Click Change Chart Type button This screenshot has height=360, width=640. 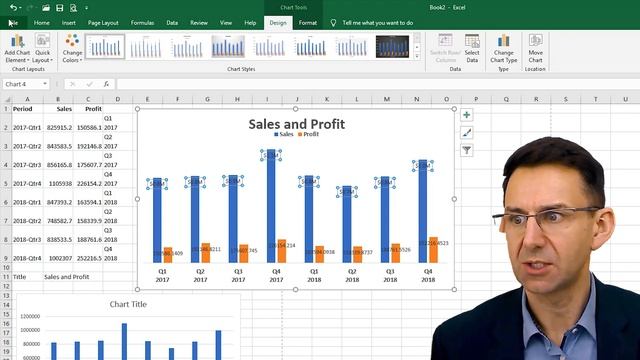[x=503, y=48]
